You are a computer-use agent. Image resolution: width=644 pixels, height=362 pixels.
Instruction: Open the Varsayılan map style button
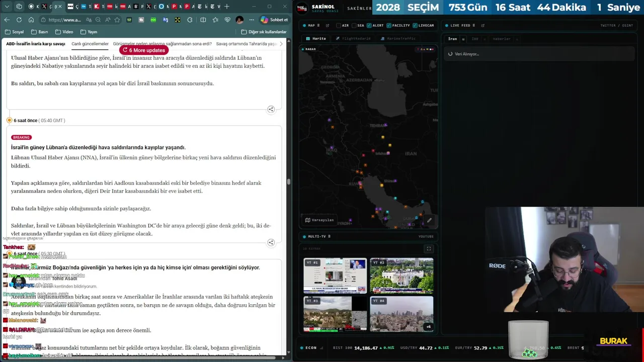(319, 220)
